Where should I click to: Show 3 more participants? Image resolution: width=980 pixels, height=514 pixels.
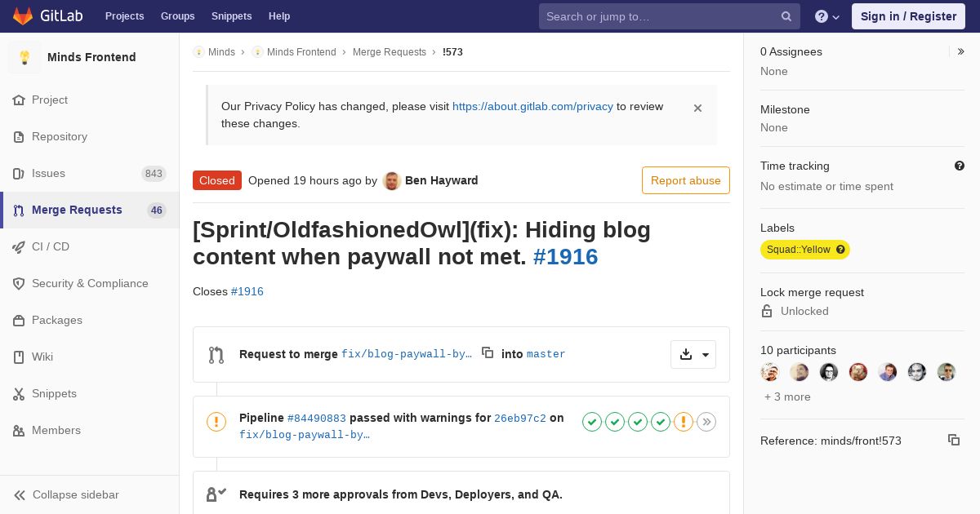click(787, 397)
